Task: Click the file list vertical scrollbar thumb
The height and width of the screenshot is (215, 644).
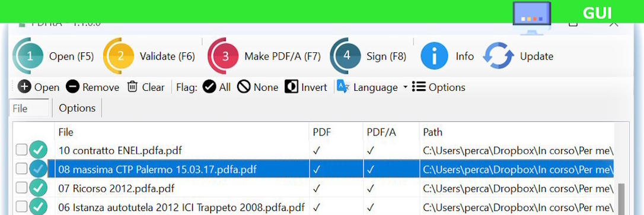Action: tap(621, 200)
